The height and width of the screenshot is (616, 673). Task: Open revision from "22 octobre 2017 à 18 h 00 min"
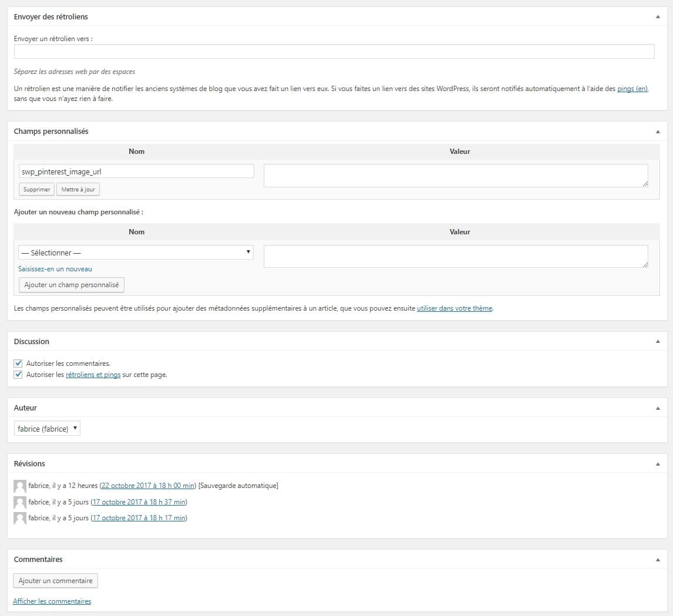[147, 485]
